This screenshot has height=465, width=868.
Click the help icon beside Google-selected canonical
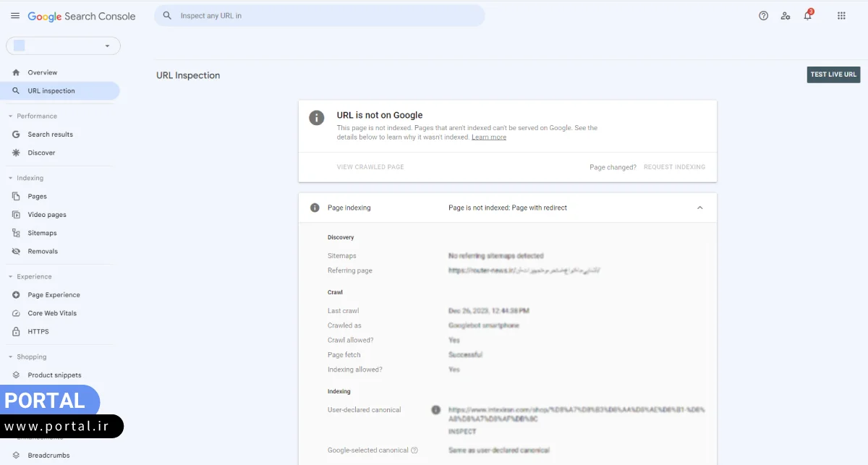[414, 450]
